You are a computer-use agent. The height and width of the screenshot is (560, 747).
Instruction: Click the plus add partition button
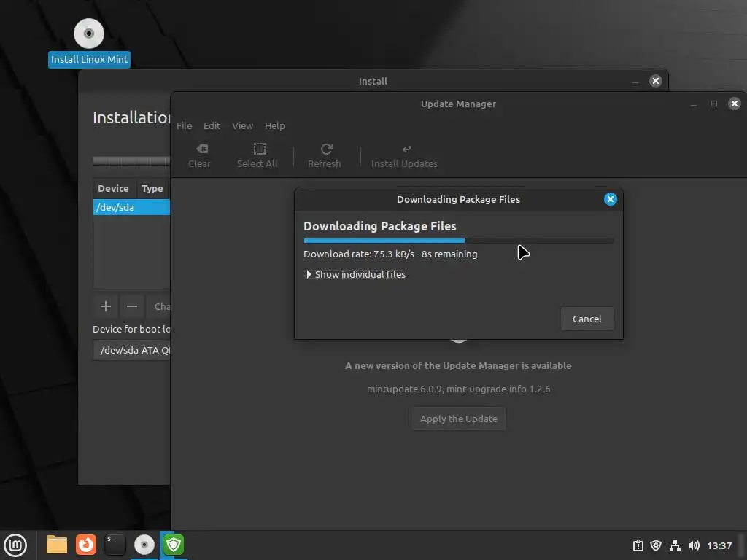coord(106,306)
